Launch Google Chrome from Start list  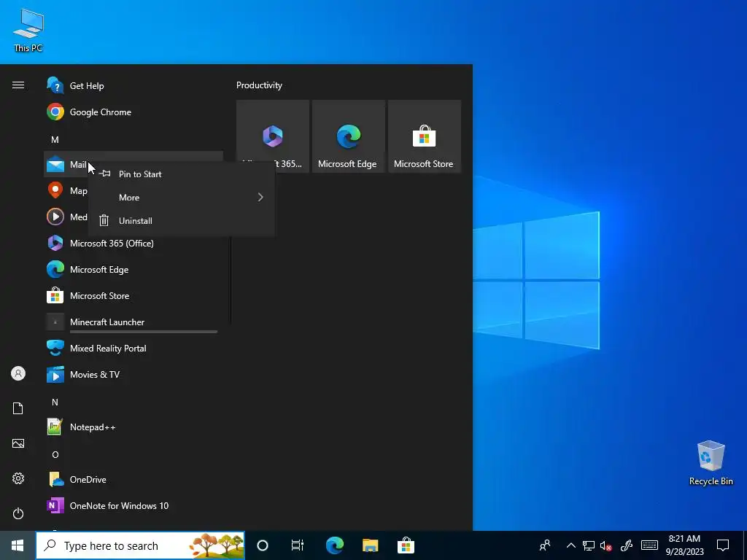(x=133, y=112)
